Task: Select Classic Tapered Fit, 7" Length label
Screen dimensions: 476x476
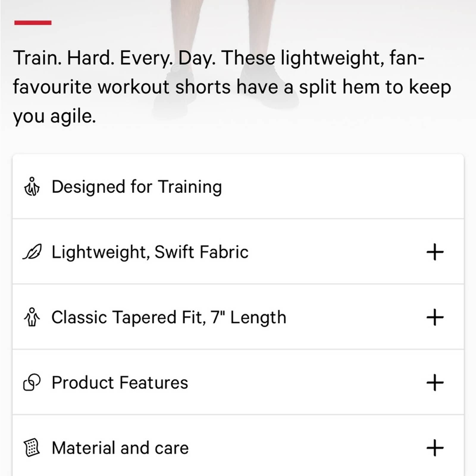Action: [169, 317]
